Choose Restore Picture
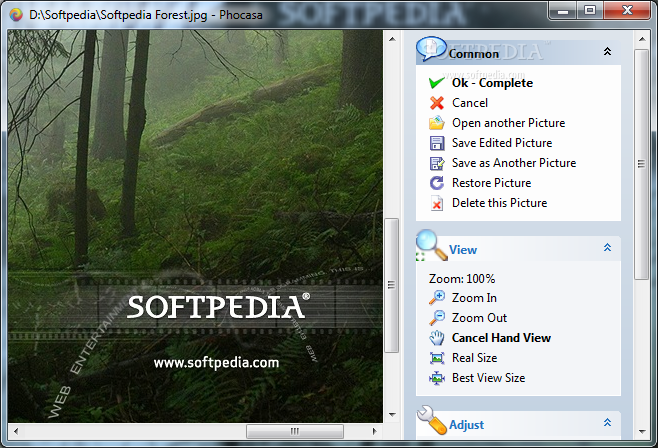 tap(491, 183)
